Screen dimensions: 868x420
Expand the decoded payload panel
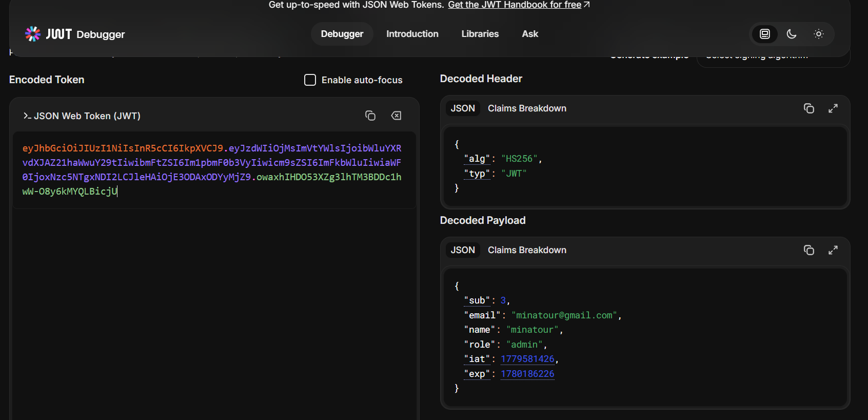[833, 250]
